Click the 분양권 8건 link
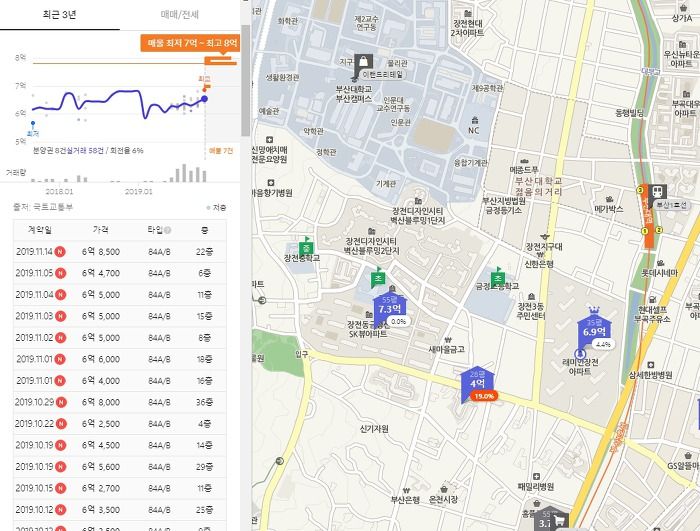Viewport: 700px width, 531px height. [49, 151]
